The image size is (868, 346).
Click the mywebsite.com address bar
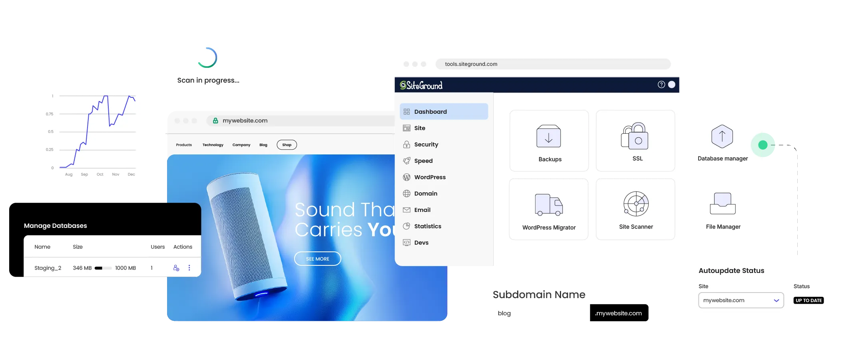click(x=301, y=121)
